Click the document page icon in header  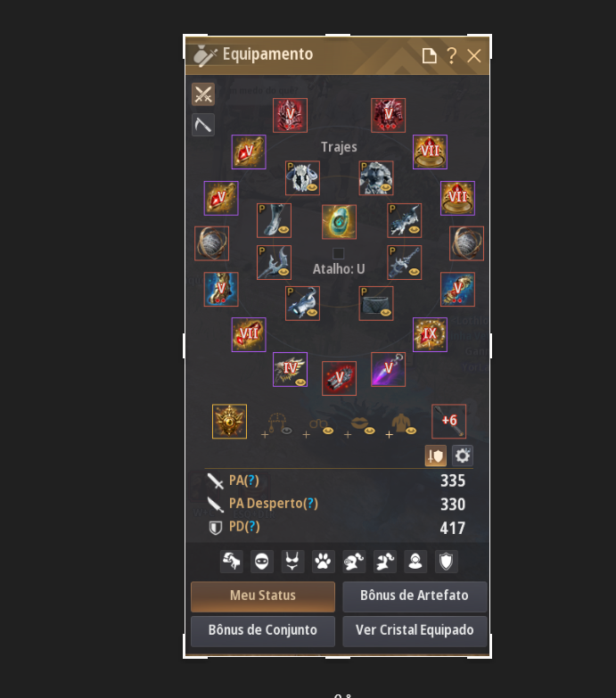click(429, 56)
